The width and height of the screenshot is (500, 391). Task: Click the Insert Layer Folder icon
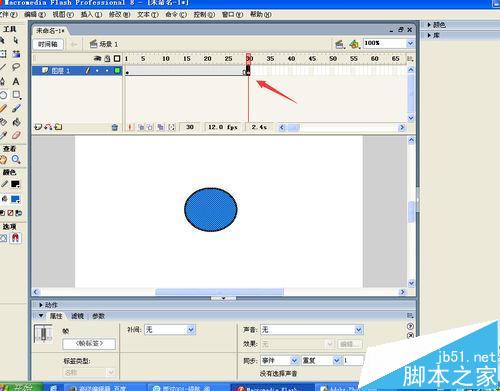(x=58, y=127)
